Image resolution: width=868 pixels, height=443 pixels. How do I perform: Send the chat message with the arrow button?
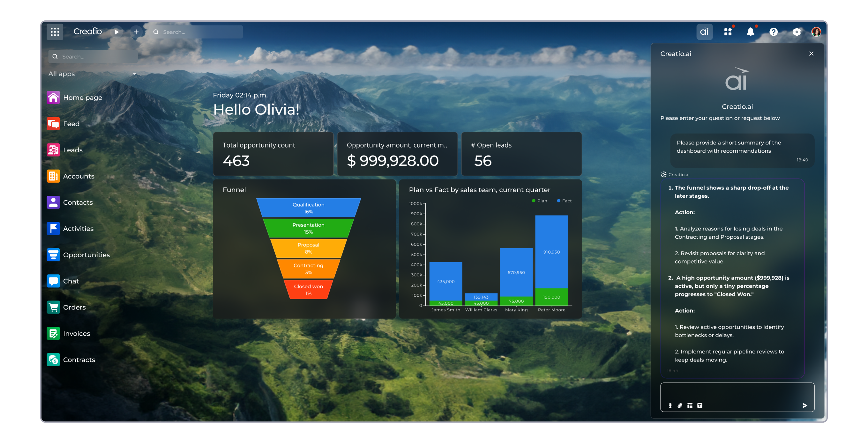tap(805, 406)
